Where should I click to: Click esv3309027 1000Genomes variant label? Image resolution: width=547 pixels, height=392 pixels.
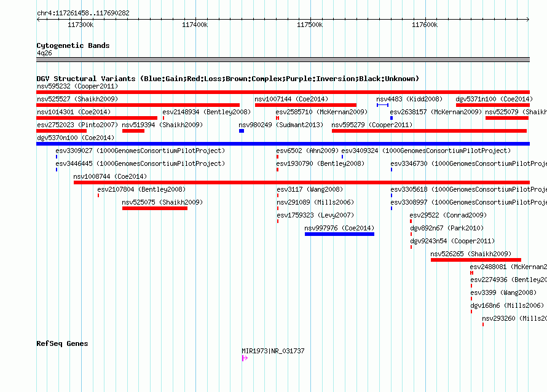pos(140,151)
